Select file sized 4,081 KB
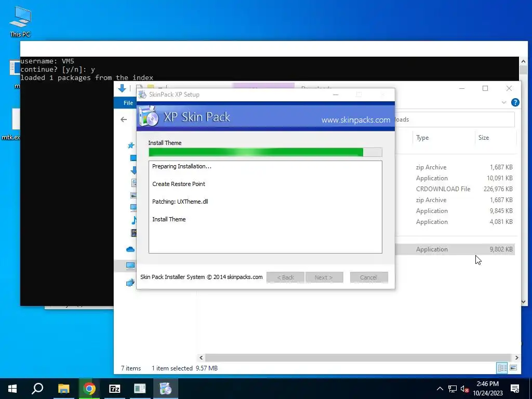Screen dimensions: 532x399 pyautogui.click(x=455, y=221)
